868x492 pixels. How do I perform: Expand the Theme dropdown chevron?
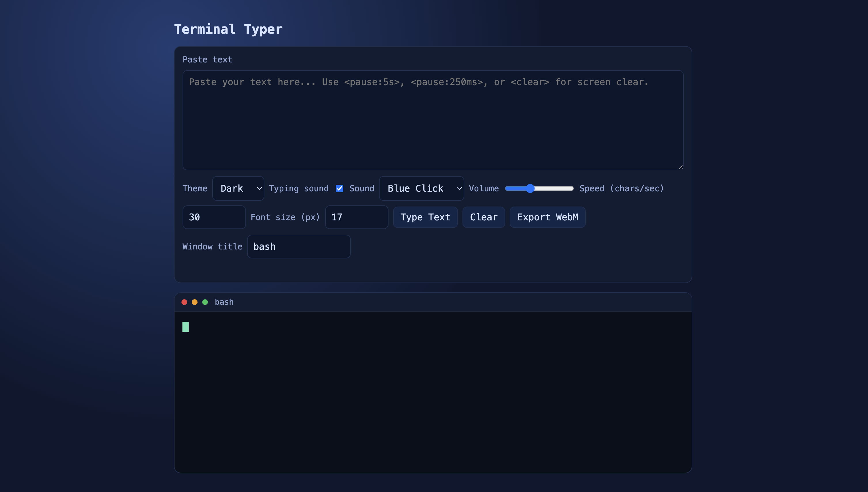click(259, 188)
